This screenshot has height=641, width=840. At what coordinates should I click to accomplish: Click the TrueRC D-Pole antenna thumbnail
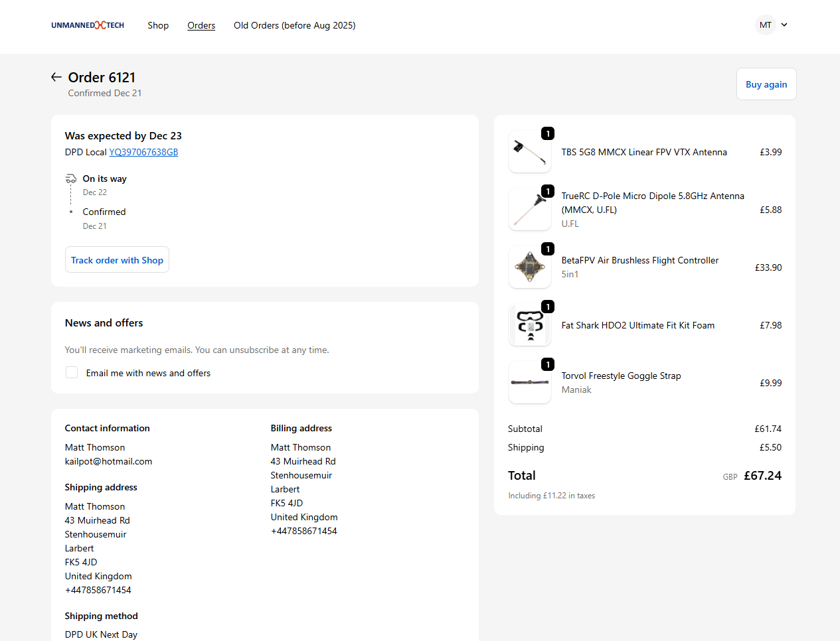[529, 210]
